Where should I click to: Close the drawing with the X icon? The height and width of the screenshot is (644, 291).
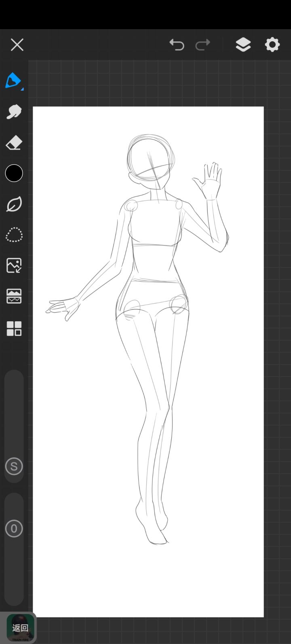[17, 44]
